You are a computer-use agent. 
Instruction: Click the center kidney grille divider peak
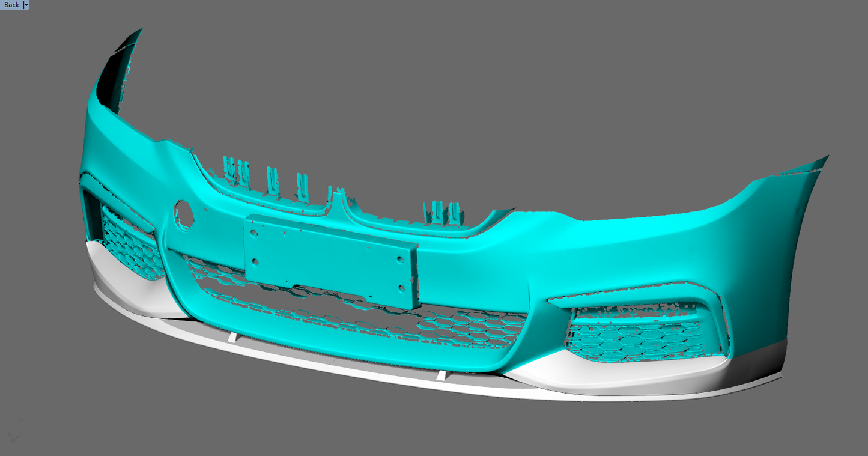coord(338,197)
